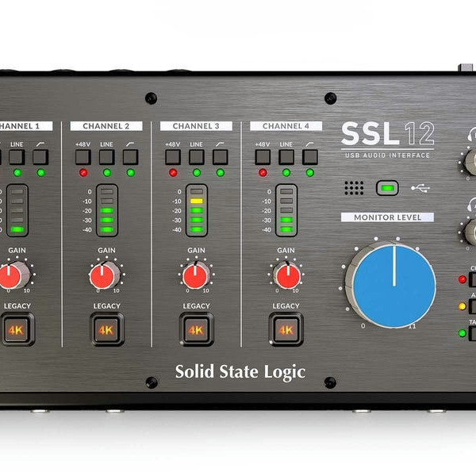Click the red LED at right edge
The image size is (476, 476).
coord(463,279)
